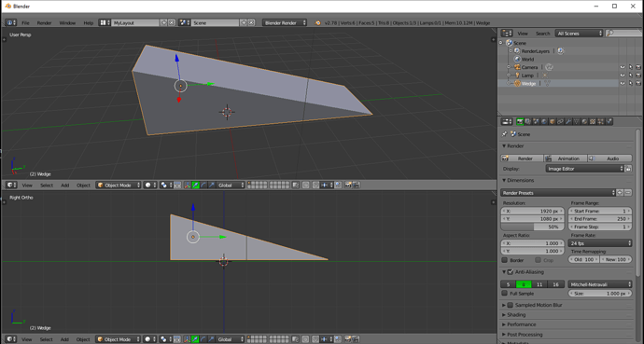Open Object Mode dropdown in top viewport
The height and width of the screenshot is (344, 644).
119,186
